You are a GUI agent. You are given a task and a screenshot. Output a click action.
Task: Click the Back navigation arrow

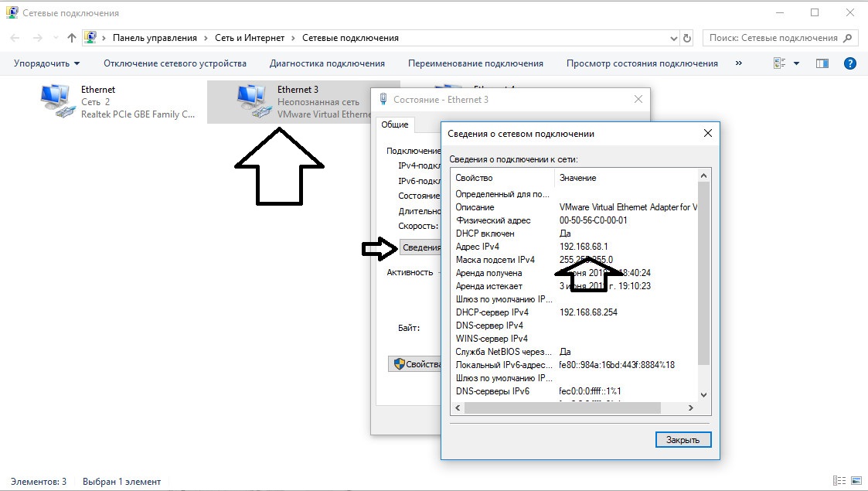tap(15, 38)
